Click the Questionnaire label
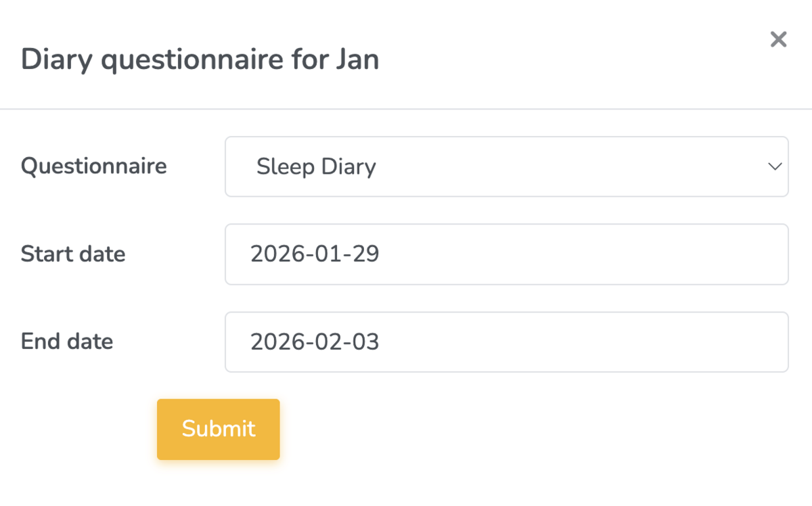Viewport: 812px width, 506px height. click(x=94, y=166)
